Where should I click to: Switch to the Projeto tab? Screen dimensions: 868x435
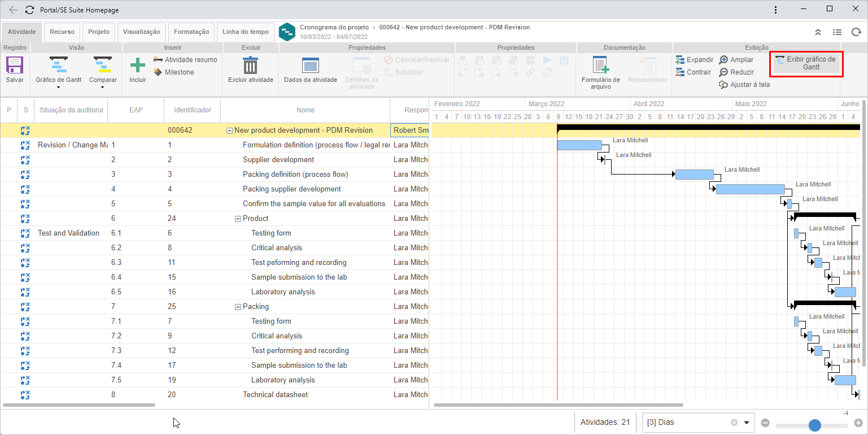tap(99, 32)
